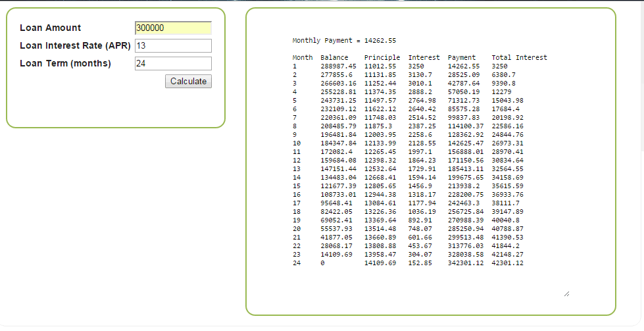Click interest value 2514.52

[422, 117]
